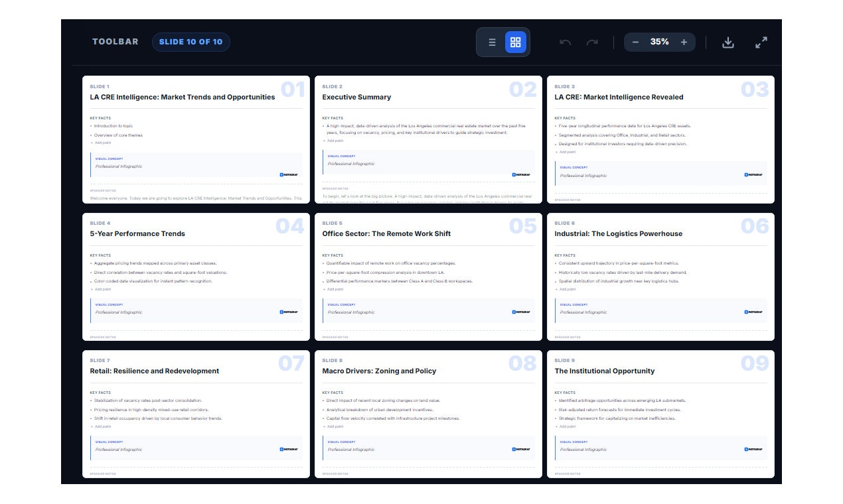The height and width of the screenshot is (504, 843).
Task: Click Instagraf icon on slide 8 visual concept
Action: pos(521,449)
